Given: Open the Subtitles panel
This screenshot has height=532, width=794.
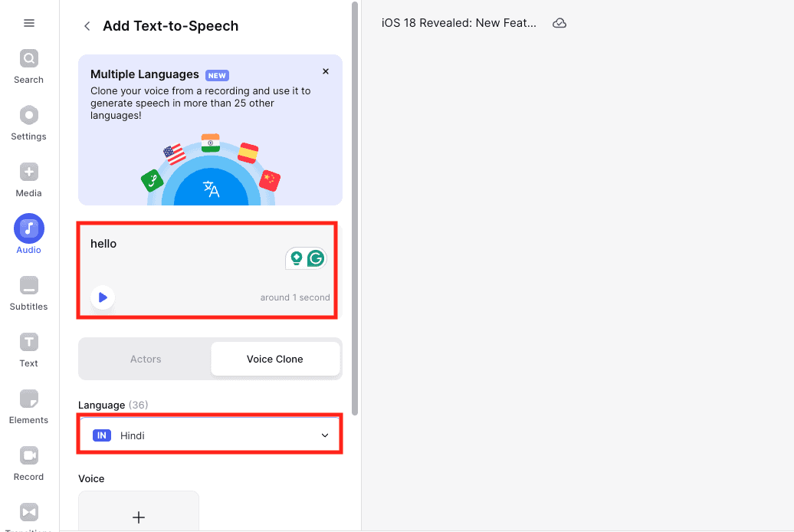Looking at the screenshot, I should click(29, 293).
